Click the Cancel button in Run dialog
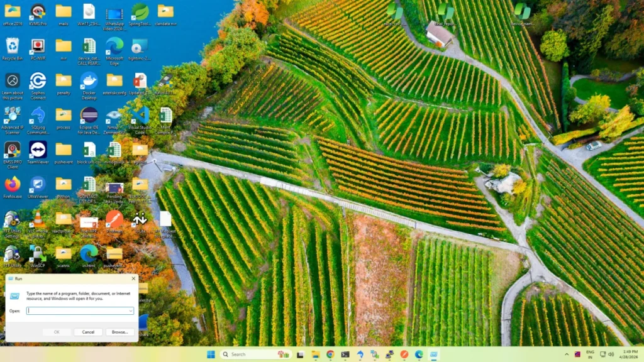This screenshot has width=644, height=362. 88,332
